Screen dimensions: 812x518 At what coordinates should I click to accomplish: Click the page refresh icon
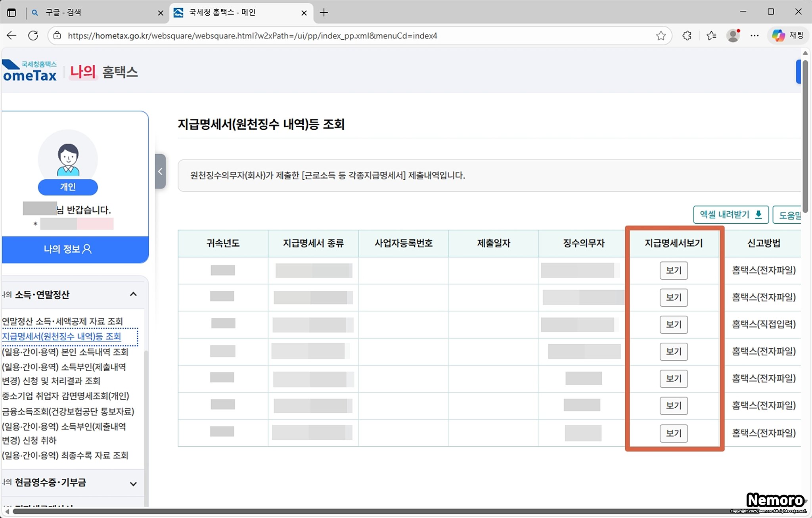(33, 36)
